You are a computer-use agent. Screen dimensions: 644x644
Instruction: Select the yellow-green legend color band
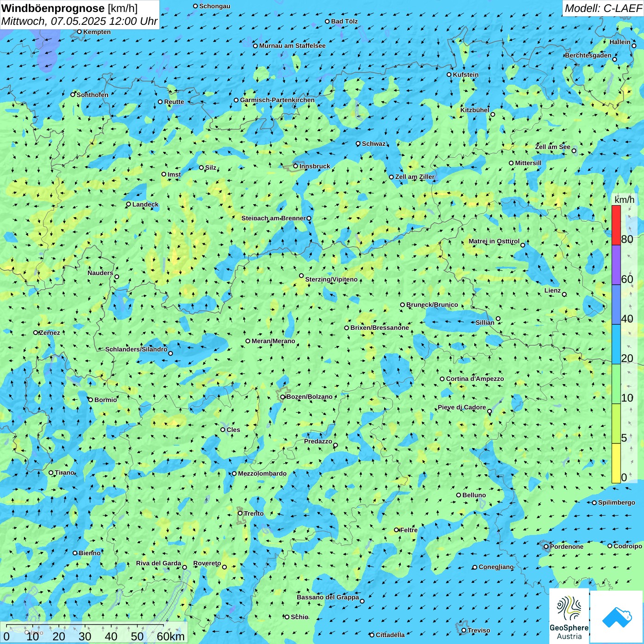[x=616, y=424]
